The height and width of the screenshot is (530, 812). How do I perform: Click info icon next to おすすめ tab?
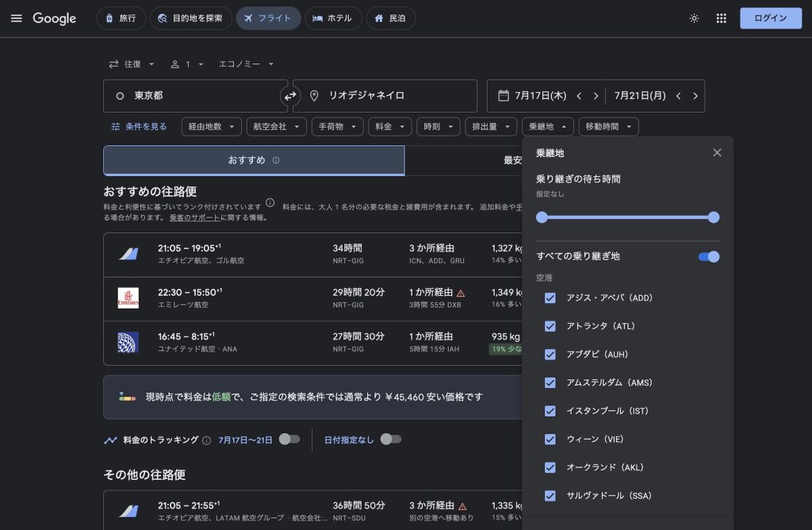tap(276, 160)
